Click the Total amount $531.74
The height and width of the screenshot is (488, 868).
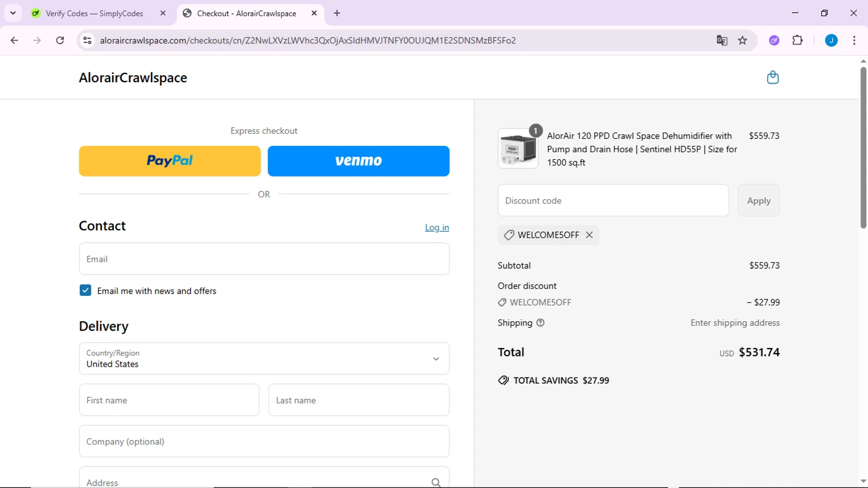pos(759,353)
